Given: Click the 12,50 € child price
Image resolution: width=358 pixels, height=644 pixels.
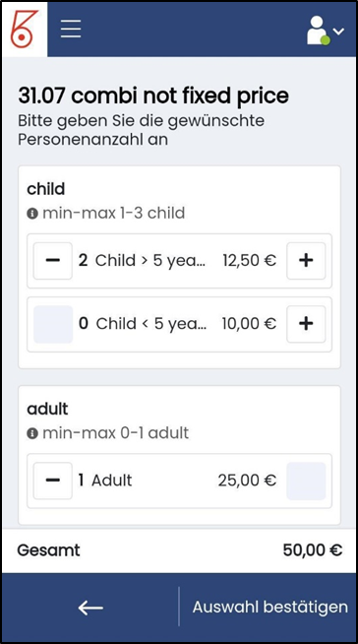Looking at the screenshot, I should click(x=250, y=261).
